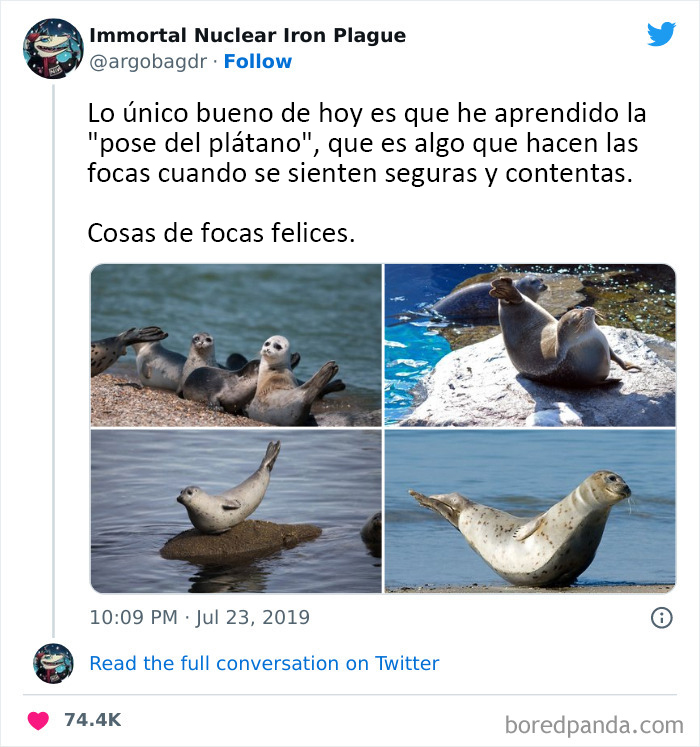This screenshot has width=700, height=747.
Task: Click the Immortal Nuclear Iron Plague name
Action: (247, 35)
